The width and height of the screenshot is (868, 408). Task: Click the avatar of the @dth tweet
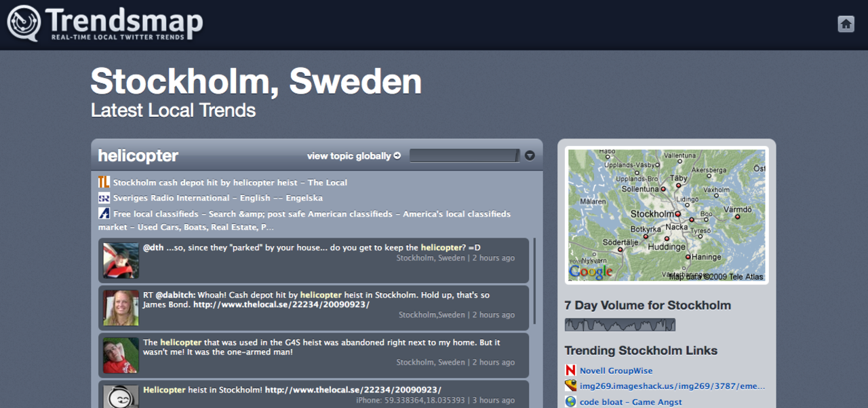click(x=121, y=260)
